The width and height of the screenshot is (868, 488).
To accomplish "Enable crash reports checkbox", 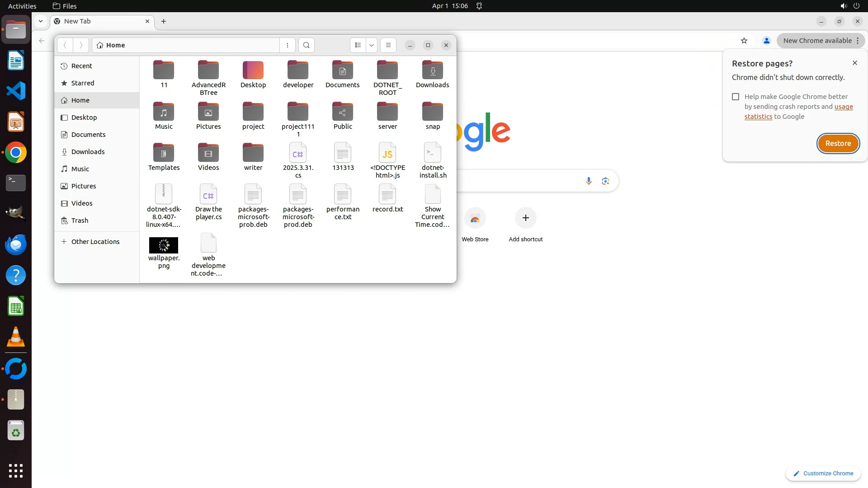I will (x=736, y=97).
